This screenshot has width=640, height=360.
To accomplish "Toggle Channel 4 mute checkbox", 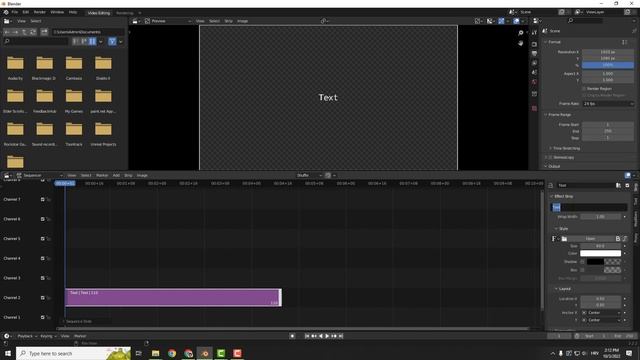I will (42, 258).
